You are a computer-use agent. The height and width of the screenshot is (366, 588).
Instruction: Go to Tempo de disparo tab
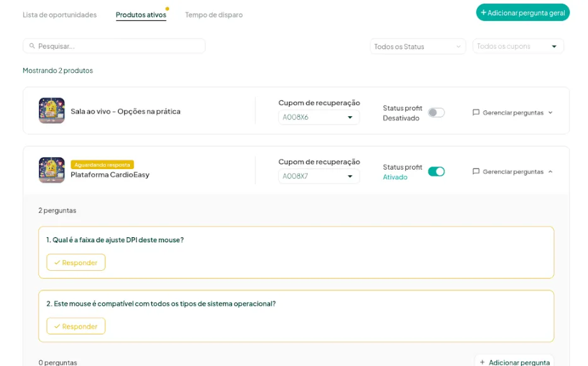coord(214,15)
